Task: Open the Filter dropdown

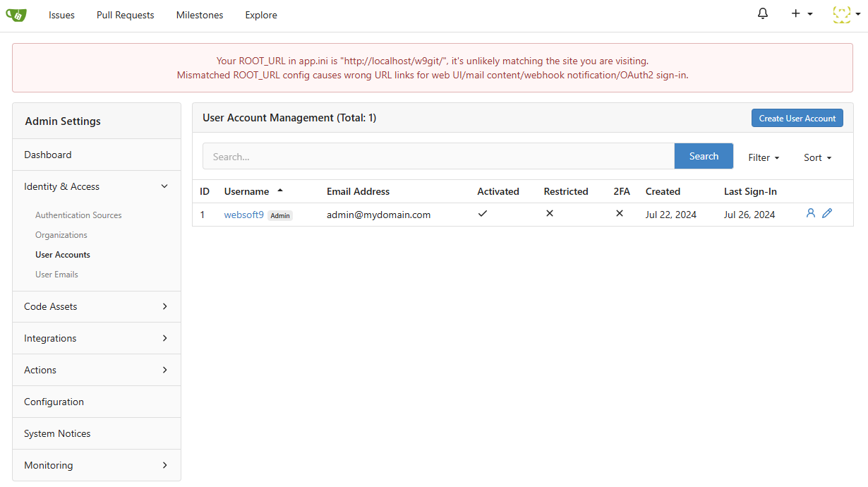Action: pyautogui.click(x=764, y=157)
